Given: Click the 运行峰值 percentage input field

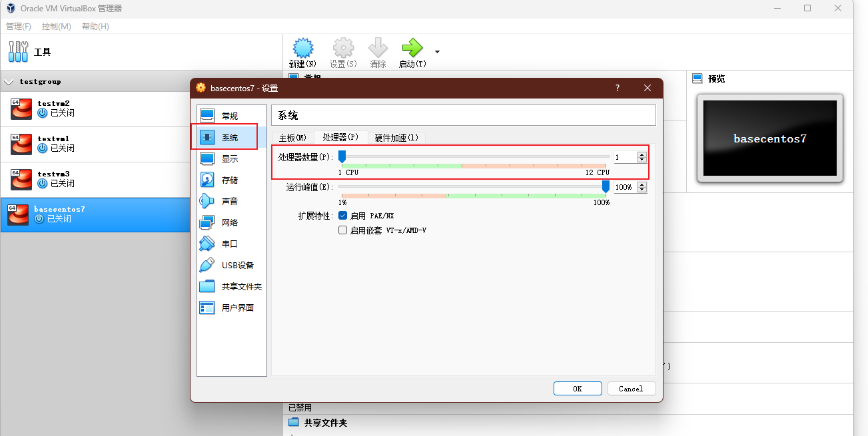Looking at the screenshot, I should click(x=625, y=187).
